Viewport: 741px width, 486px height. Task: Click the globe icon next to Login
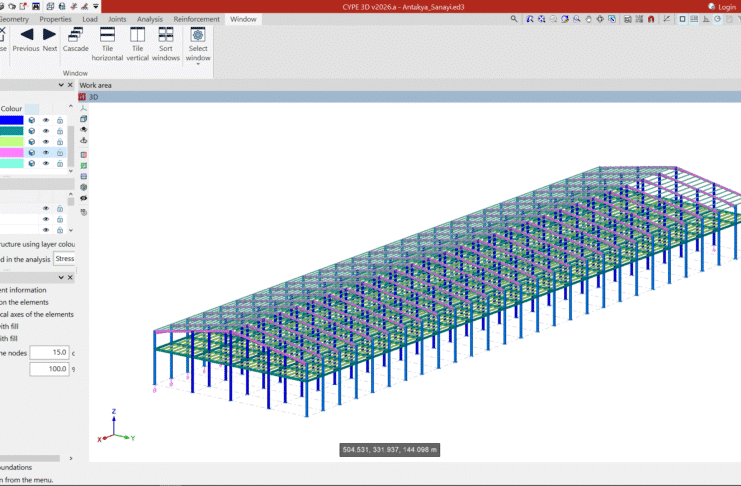(711, 7)
